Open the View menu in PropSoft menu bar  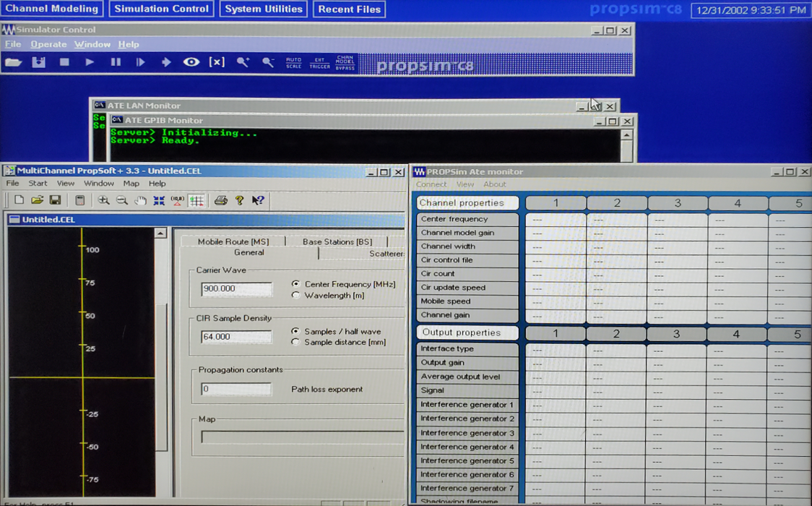(x=65, y=184)
